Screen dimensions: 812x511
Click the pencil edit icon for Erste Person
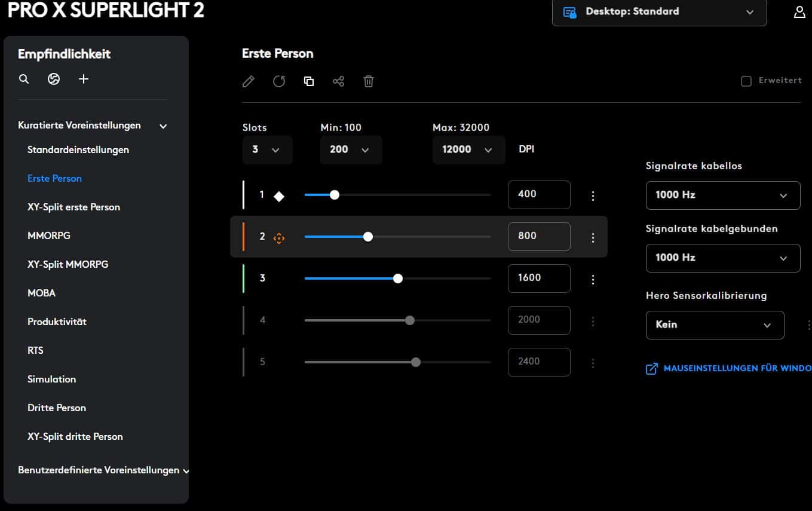tap(249, 81)
